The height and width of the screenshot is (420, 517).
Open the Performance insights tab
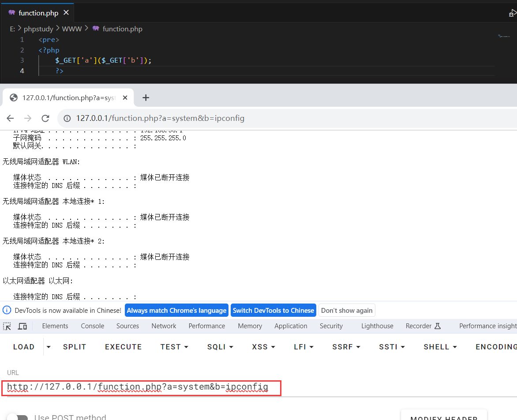(x=488, y=326)
